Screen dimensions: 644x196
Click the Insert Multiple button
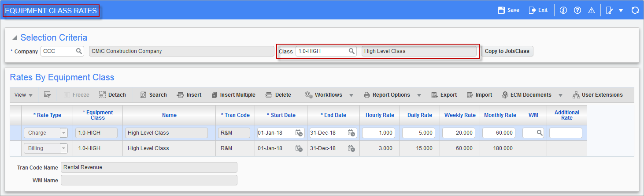233,95
